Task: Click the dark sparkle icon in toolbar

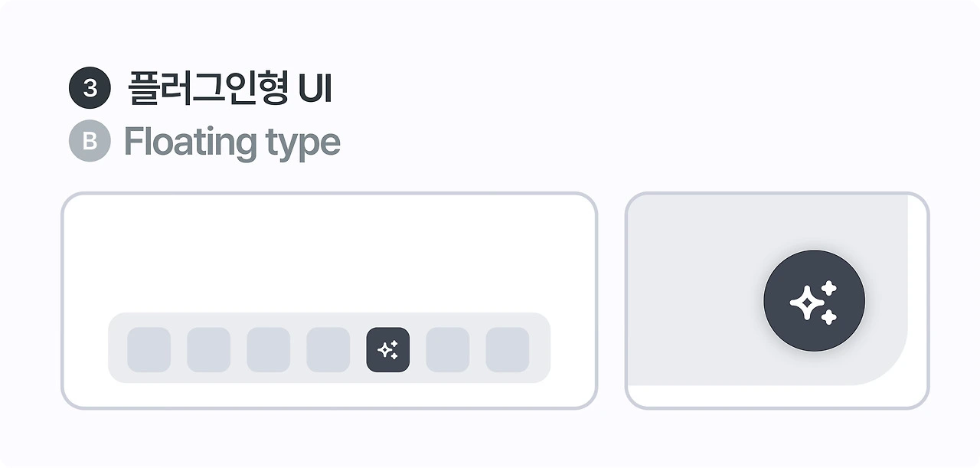Action: [x=388, y=350]
